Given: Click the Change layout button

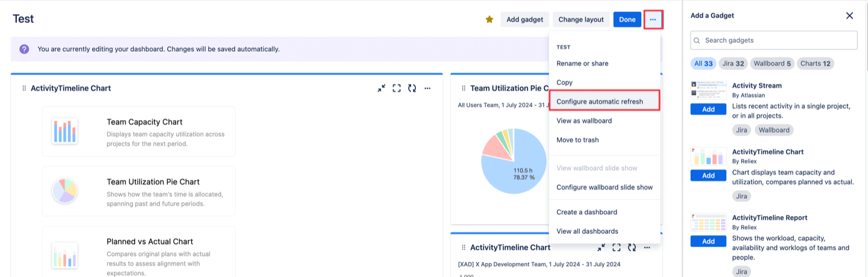Looking at the screenshot, I should coord(580,19).
